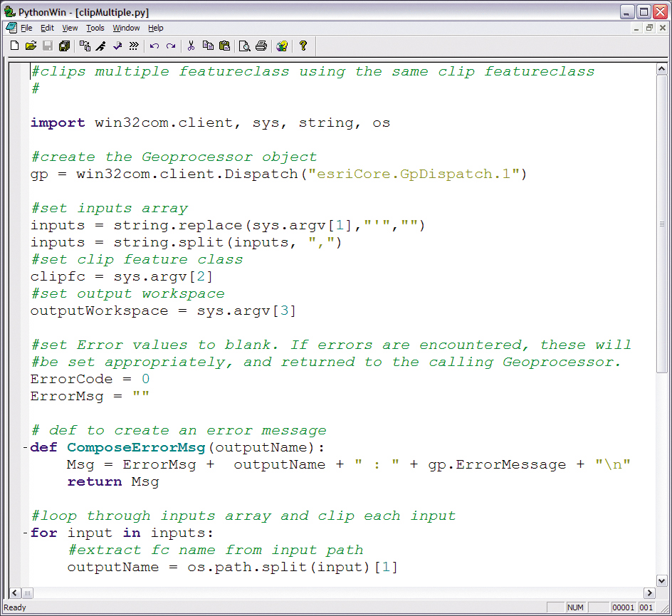Viewport: 672px width, 616px height.
Task: Restore the clipMultiple.py document window
Action: [x=650, y=28]
